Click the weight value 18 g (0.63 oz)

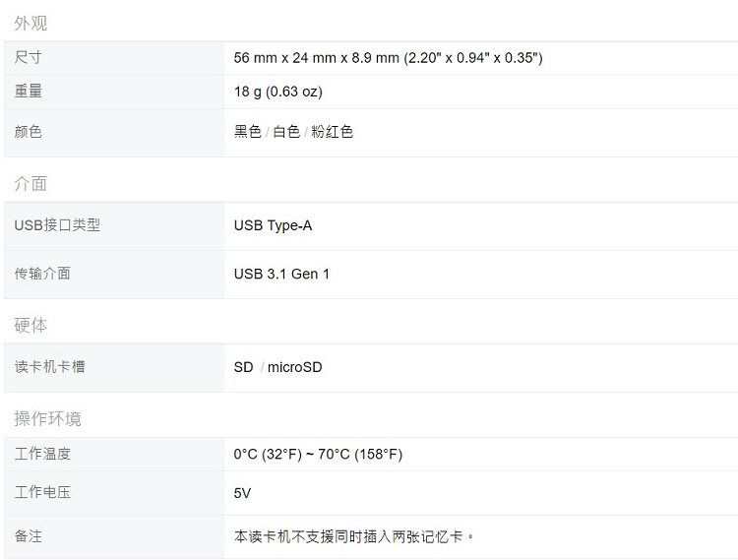tap(278, 92)
